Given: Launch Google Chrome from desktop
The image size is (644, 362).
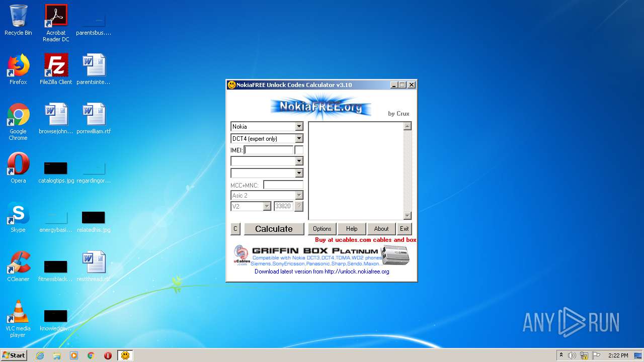Looking at the screenshot, I should pos(18,122).
